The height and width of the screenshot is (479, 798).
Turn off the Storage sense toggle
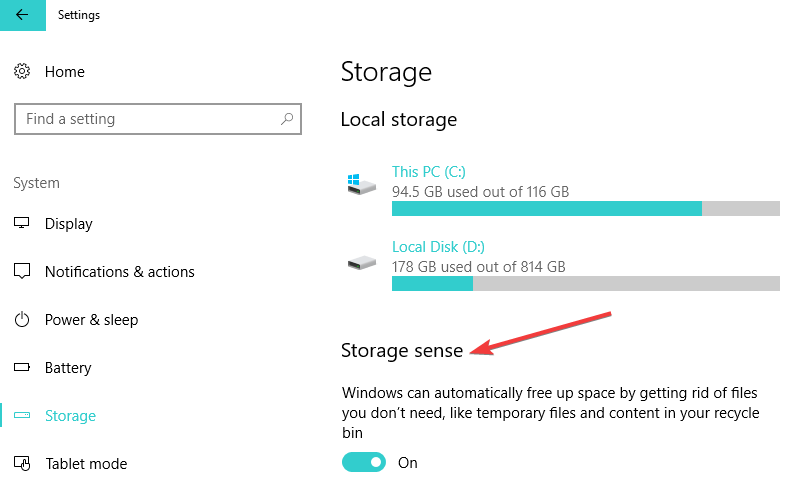(364, 462)
